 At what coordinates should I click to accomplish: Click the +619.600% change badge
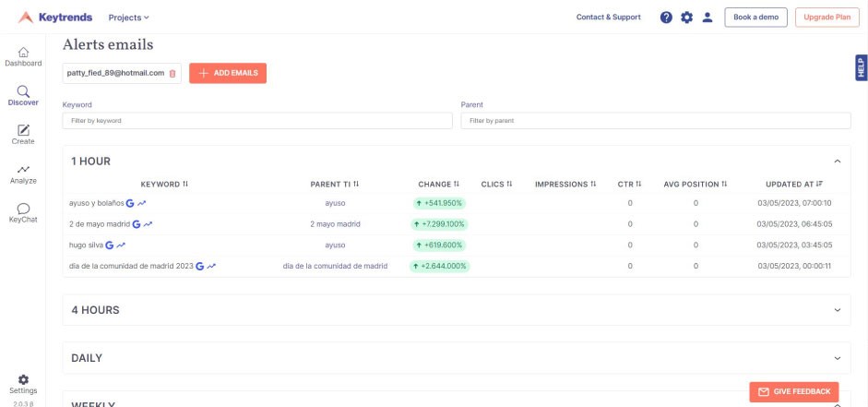point(439,245)
